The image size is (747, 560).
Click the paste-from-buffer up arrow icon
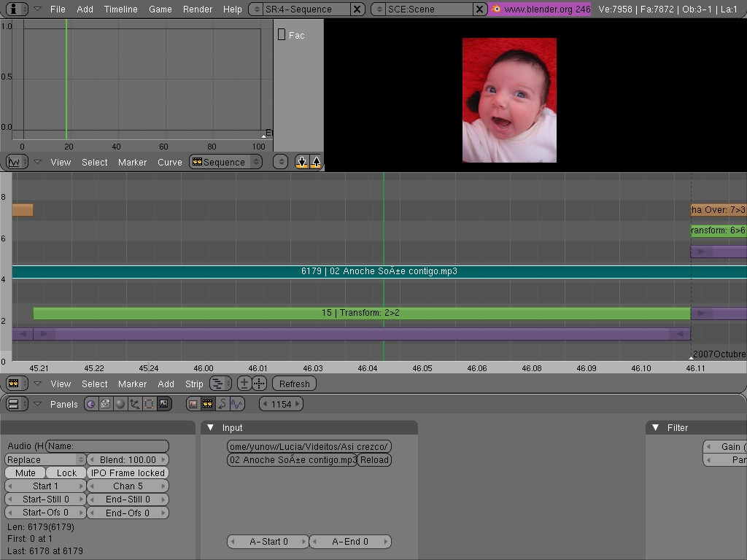pyautogui.click(x=316, y=162)
